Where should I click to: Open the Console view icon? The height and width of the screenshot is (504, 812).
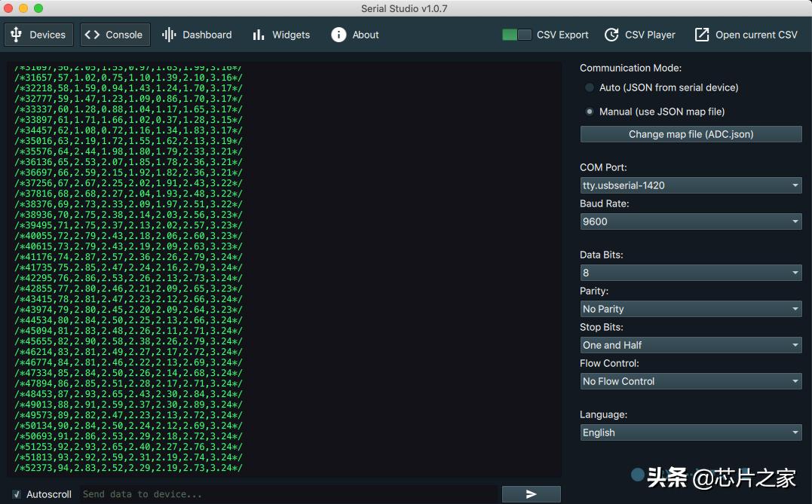click(x=92, y=35)
